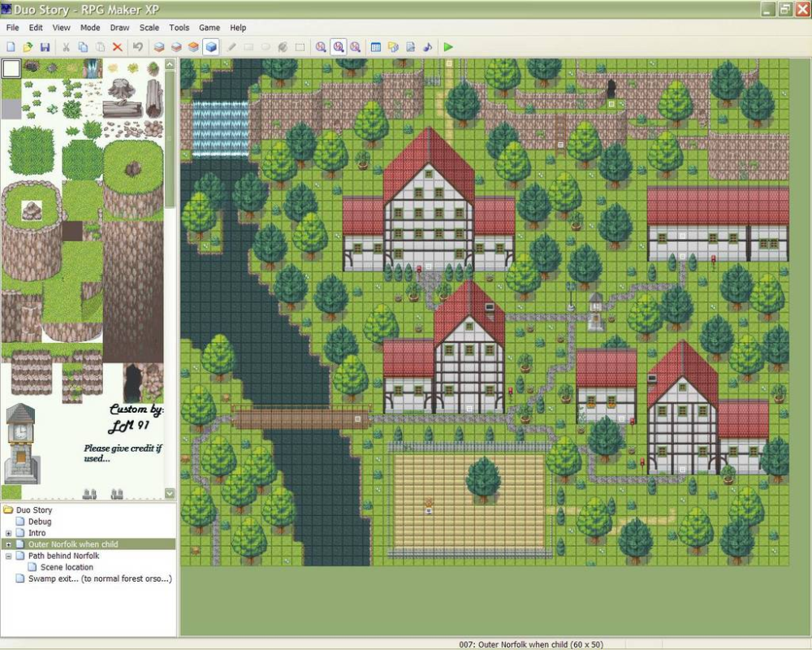Open the Sound Test music note icon

(x=428, y=47)
